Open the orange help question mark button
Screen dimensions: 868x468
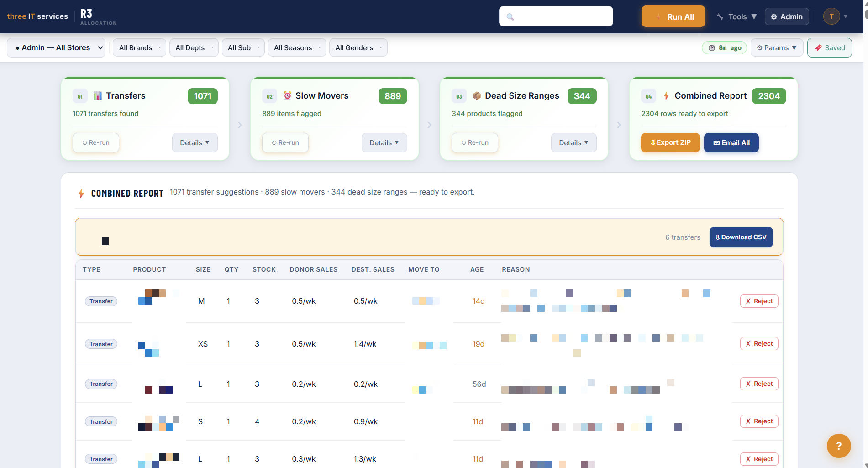[x=839, y=446]
